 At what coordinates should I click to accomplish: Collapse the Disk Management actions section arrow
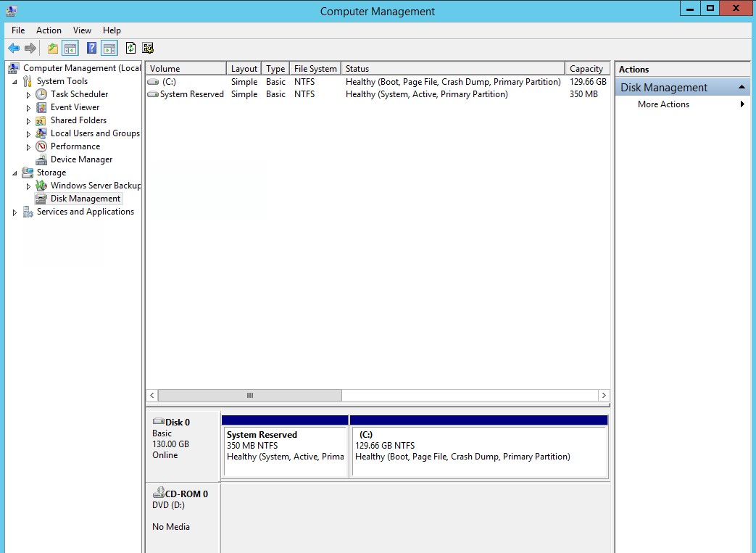click(x=742, y=87)
